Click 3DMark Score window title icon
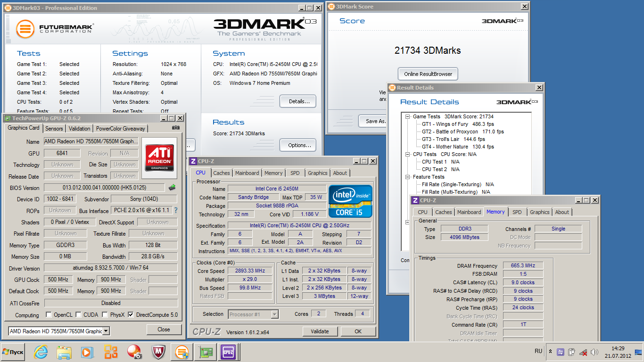The image size is (644, 362). click(x=331, y=7)
